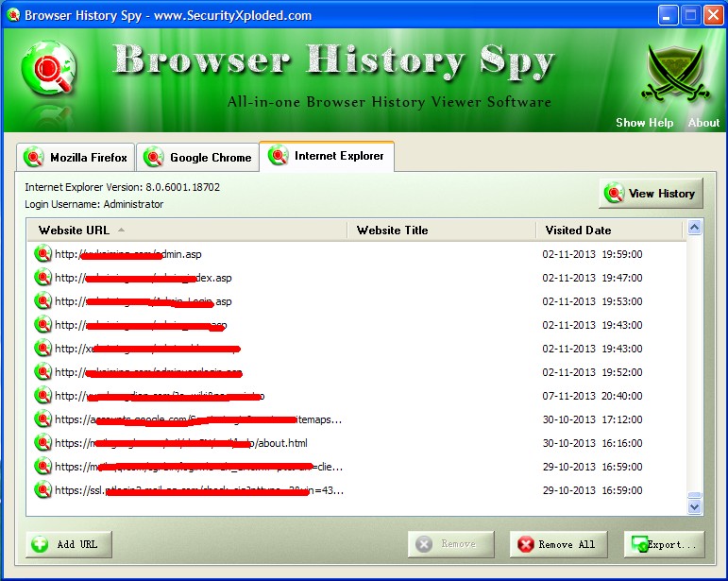
Task: Click the Login Username: Administrator text
Action: coord(93,204)
